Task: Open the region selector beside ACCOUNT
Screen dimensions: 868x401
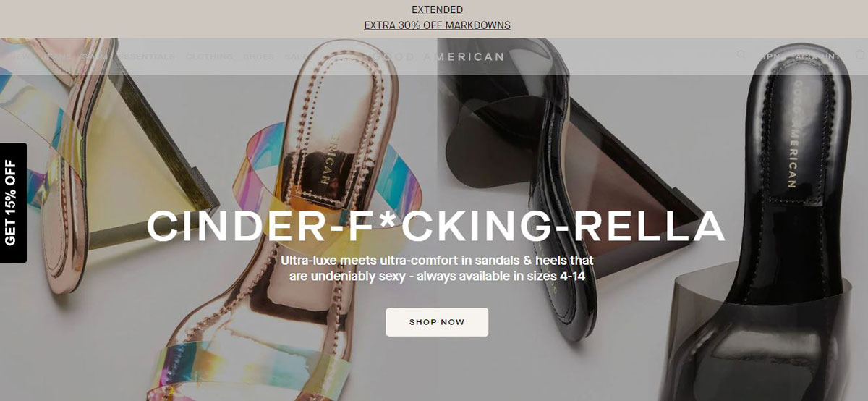Action: 770,56
